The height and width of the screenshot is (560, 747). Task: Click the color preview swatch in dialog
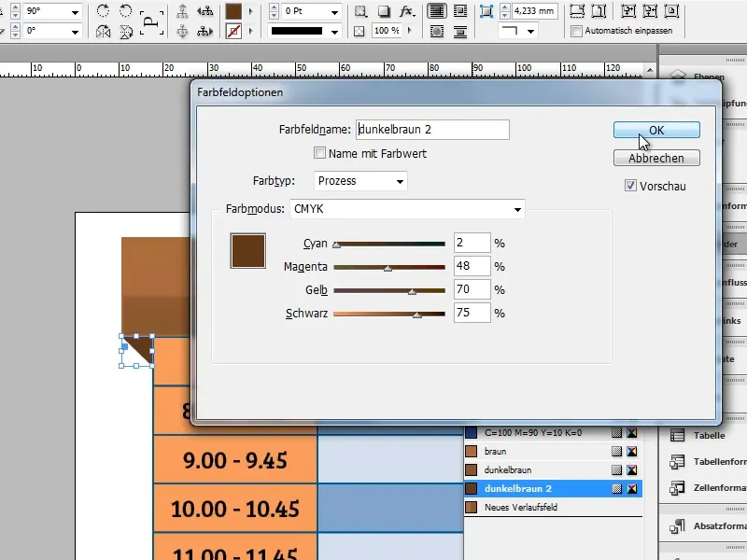[x=247, y=251]
